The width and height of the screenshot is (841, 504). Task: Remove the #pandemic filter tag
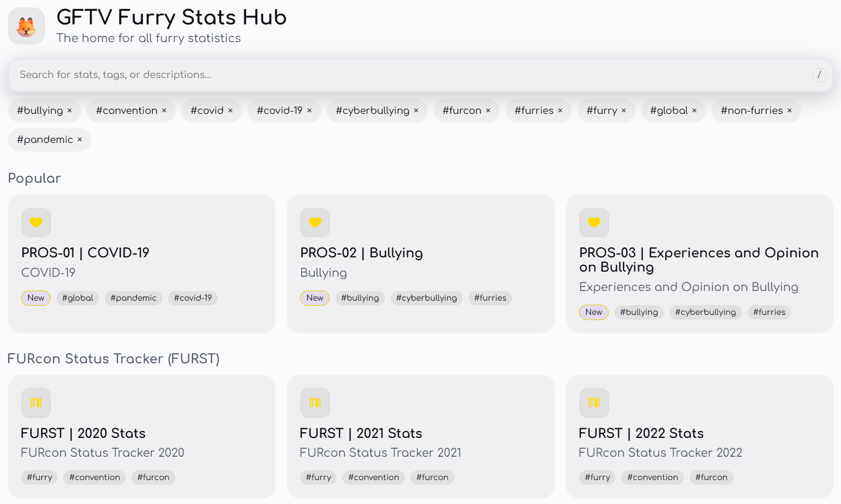click(x=80, y=140)
